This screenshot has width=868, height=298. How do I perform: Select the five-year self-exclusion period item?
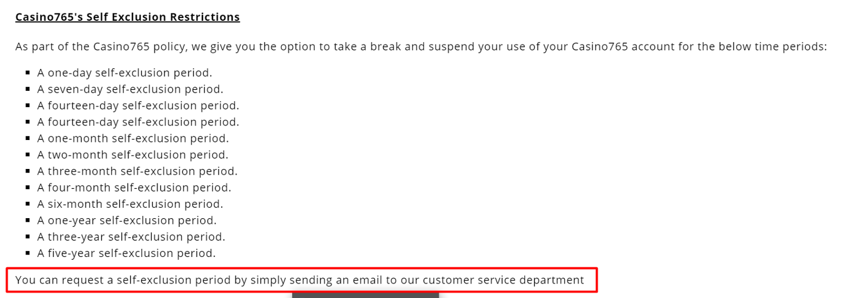click(126, 253)
